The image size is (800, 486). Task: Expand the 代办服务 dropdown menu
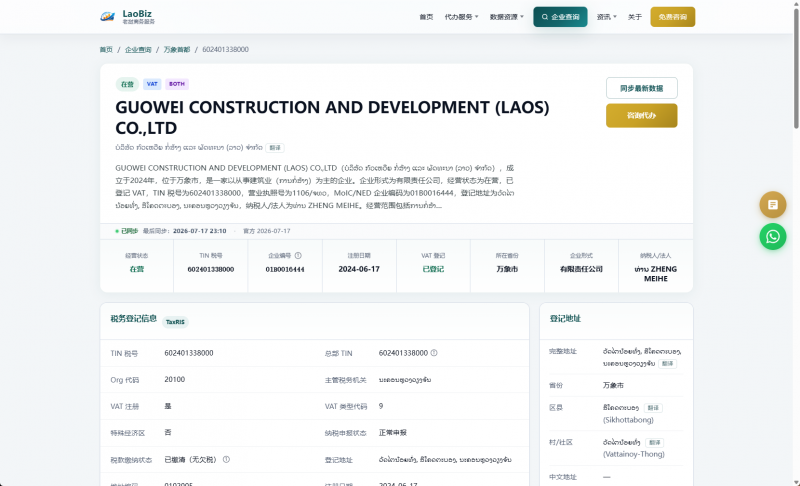click(461, 17)
